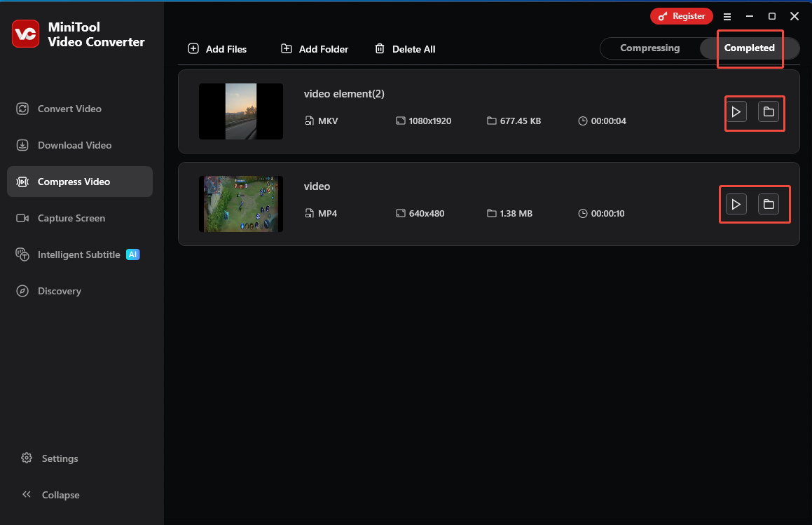Click the Register button
The height and width of the screenshot is (525, 812).
coord(682,16)
